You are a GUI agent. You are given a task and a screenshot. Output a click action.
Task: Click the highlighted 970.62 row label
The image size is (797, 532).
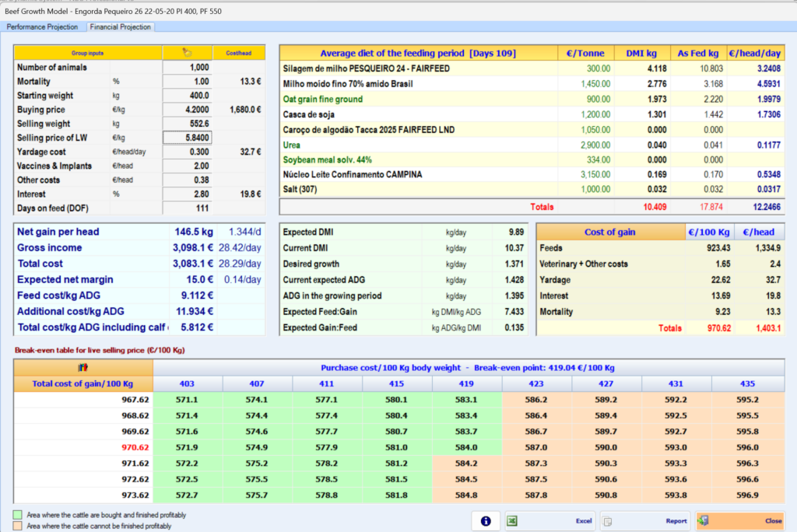tap(135, 448)
